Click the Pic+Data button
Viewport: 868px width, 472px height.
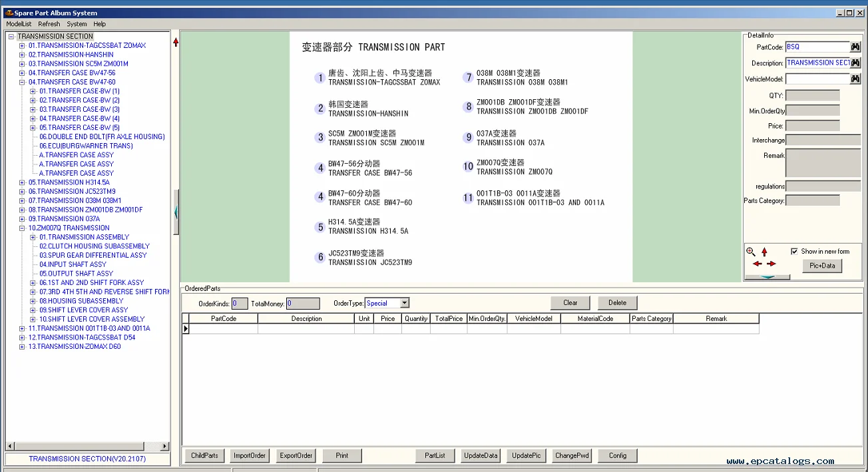coord(822,266)
